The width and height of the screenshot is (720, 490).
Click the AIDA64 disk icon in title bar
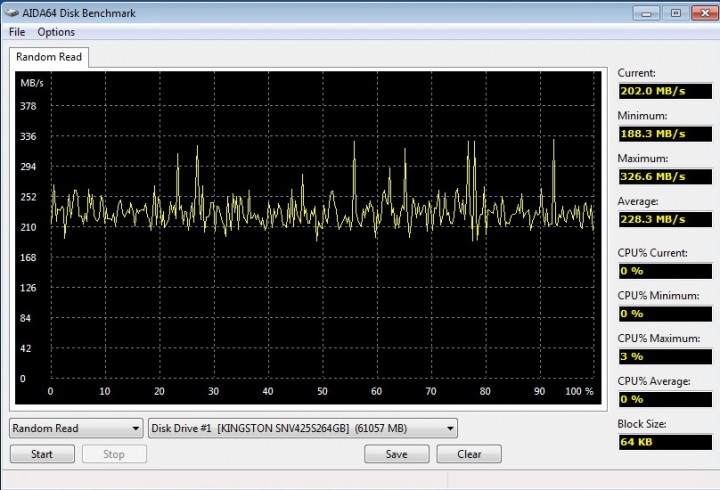[x=11, y=13]
